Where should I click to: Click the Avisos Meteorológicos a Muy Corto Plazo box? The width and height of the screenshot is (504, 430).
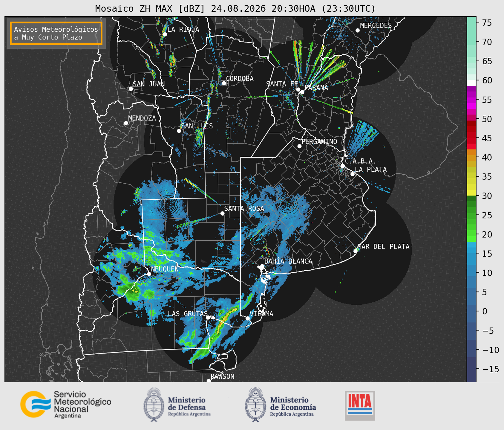[56, 33]
